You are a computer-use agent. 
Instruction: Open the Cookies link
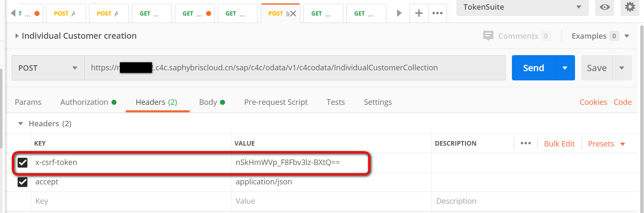coord(593,102)
